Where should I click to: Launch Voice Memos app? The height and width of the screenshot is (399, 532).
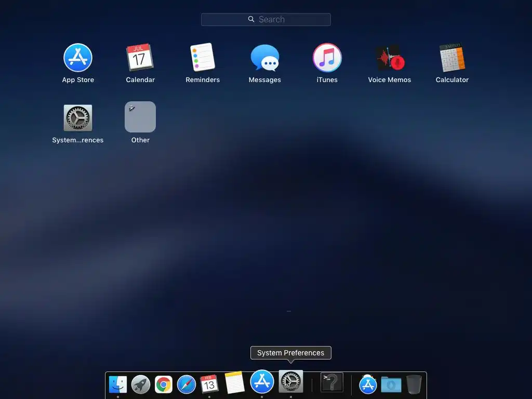point(390,58)
